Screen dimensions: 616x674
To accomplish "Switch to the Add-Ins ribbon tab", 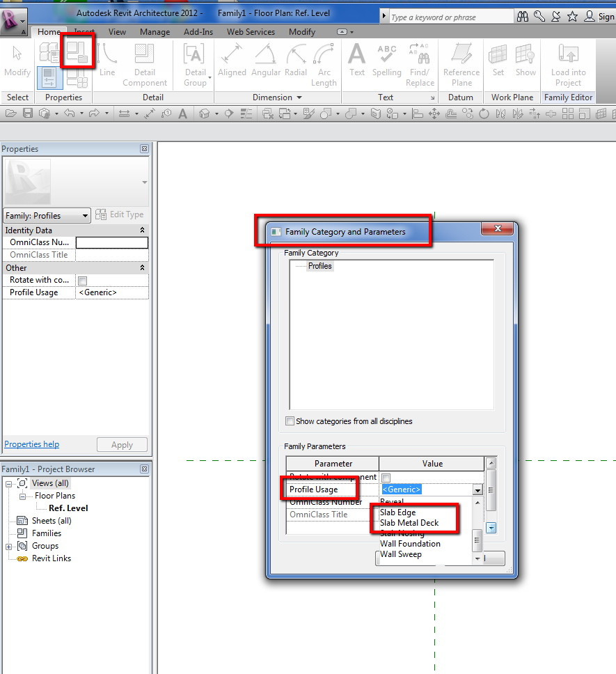I will pos(198,32).
